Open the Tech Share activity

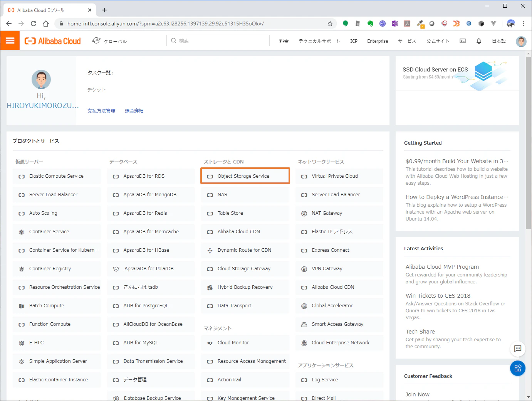[420, 332]
